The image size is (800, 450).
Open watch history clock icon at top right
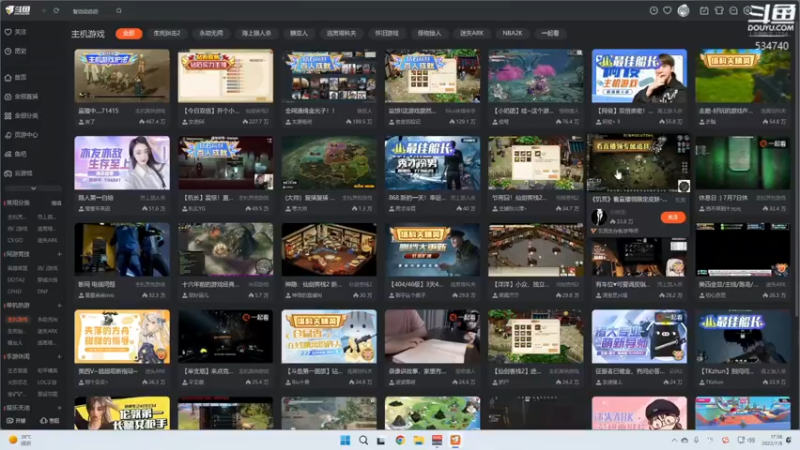click(654, 11)
